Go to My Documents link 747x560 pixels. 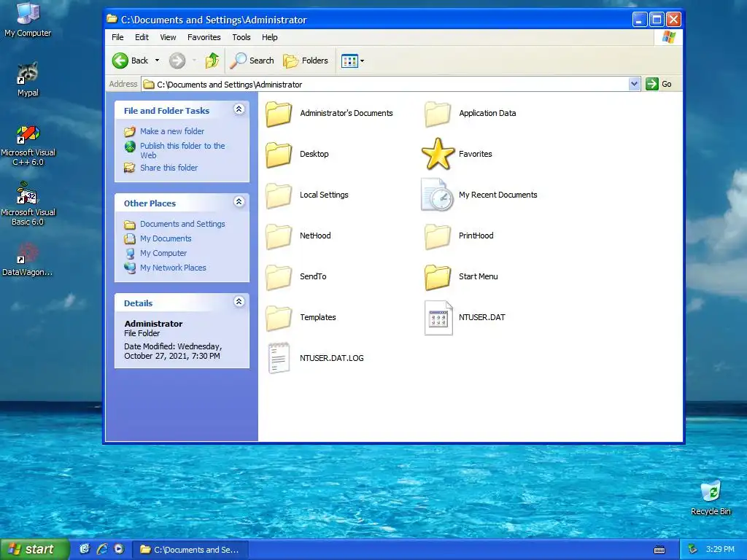point(166,238)
